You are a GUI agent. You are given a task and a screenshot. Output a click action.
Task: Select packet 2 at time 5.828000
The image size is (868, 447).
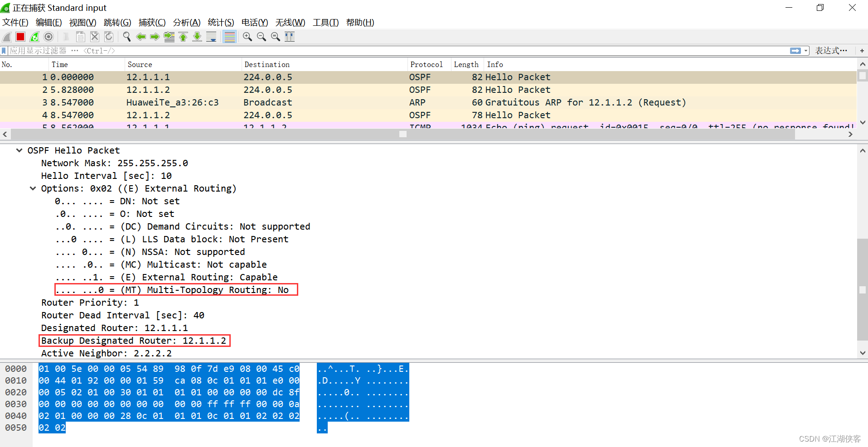tap(428, 90)
